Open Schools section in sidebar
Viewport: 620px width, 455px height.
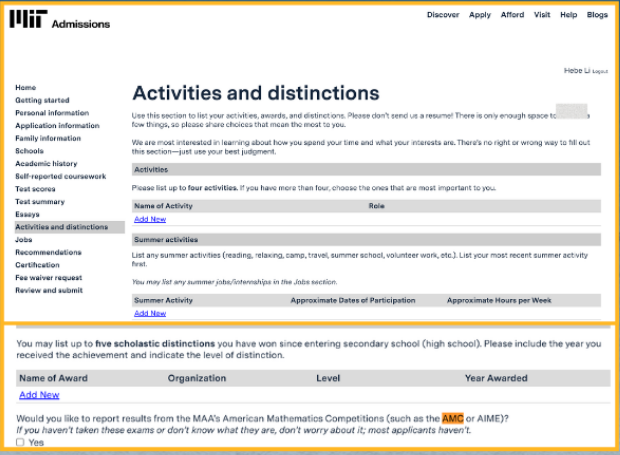pos(29,151)
